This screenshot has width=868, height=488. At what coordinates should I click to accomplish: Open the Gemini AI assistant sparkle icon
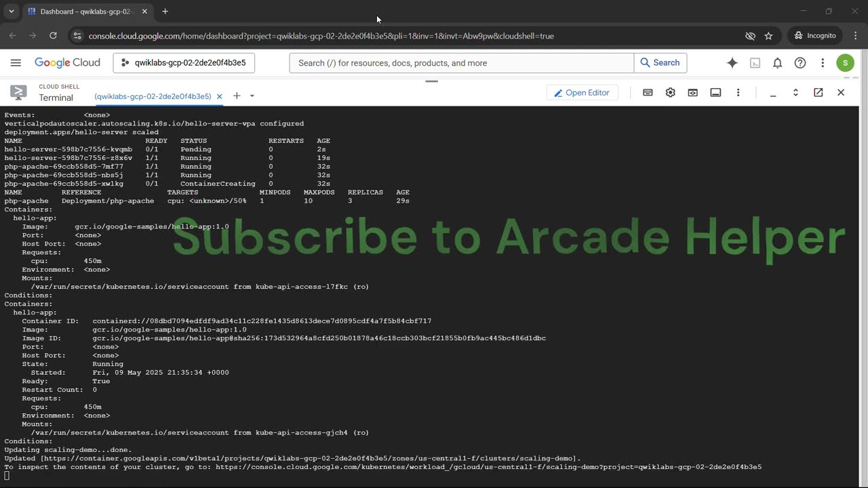732,63
